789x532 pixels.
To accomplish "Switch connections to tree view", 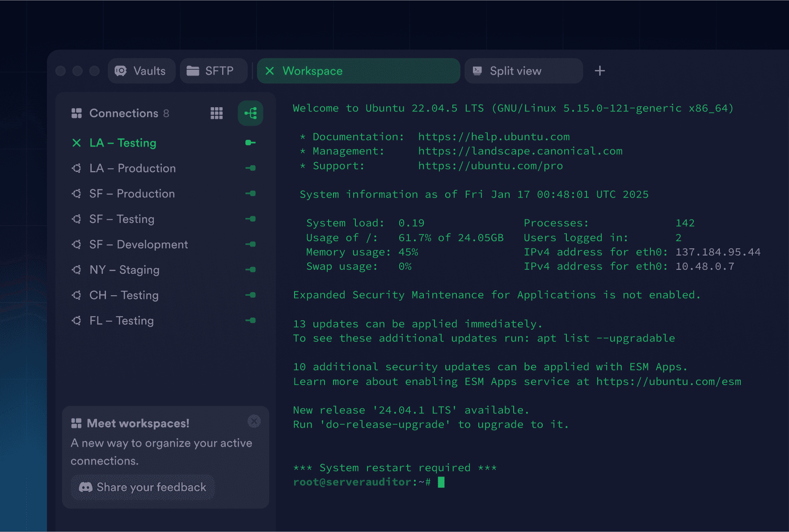I will [x=250, y=113].
